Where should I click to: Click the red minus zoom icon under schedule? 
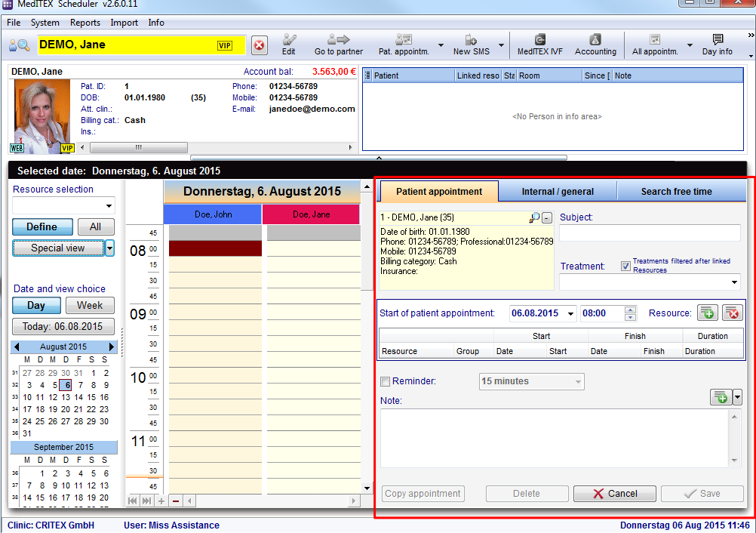coord(176,501)
